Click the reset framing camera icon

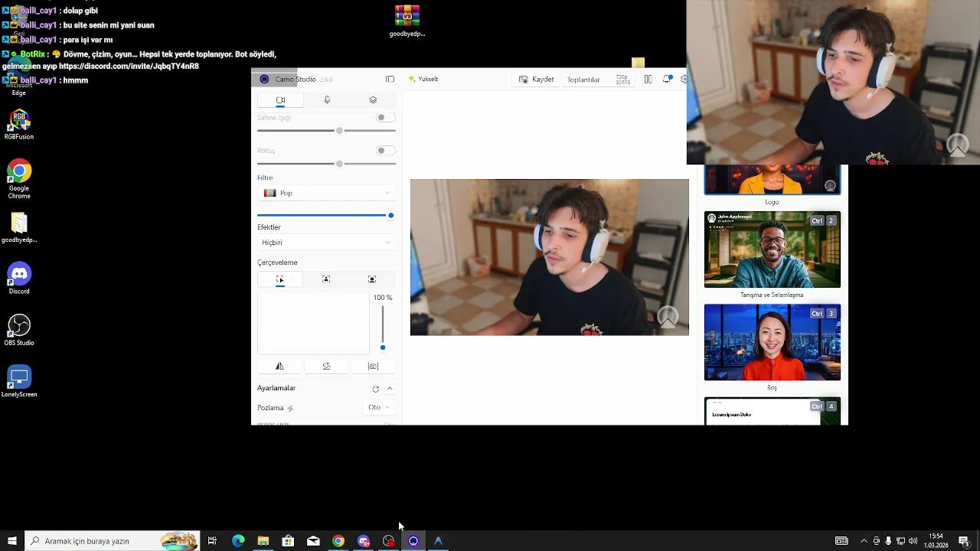[373, 367]
